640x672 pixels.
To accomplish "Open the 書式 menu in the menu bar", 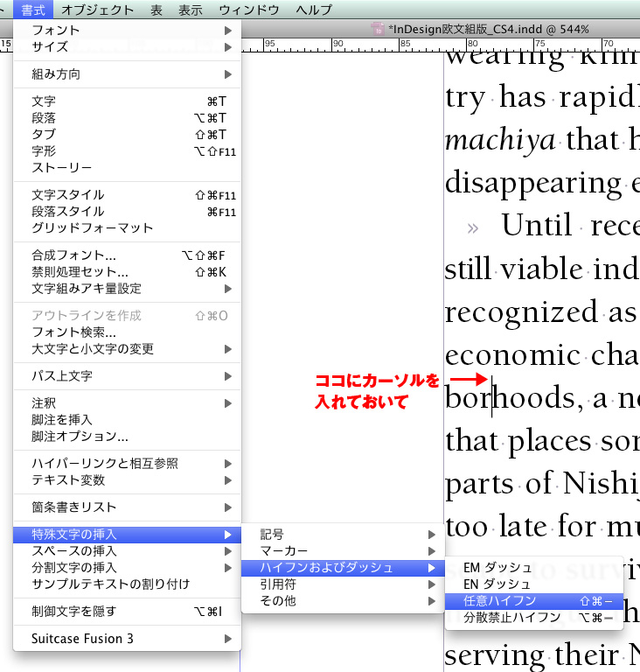I will point(33,10).
